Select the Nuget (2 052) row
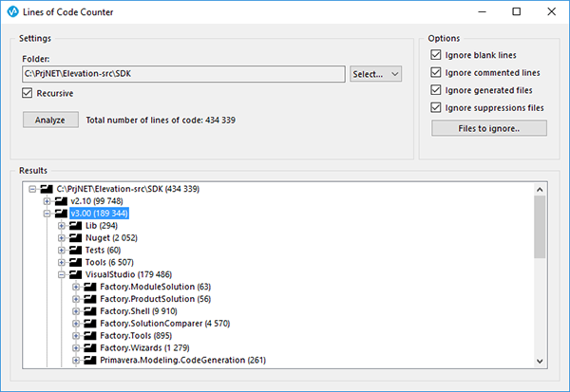570x392 pixels. pos(111,238)
